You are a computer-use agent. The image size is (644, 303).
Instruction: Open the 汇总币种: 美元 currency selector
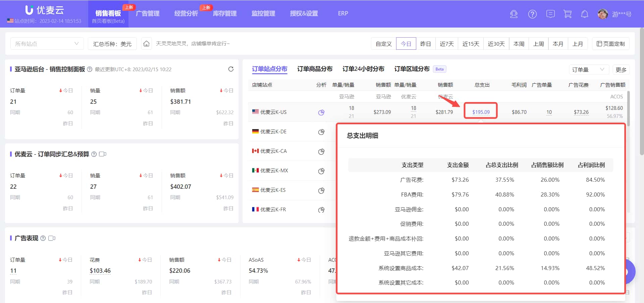(x=112, y=44)
